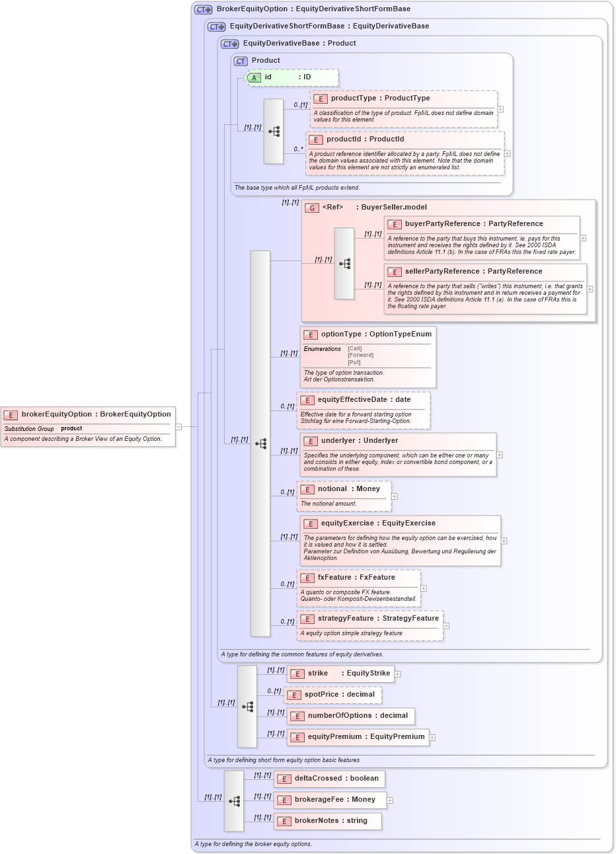
Task: Click the element icon of productId
Action: pyautogui.click(x=316, y=139)
